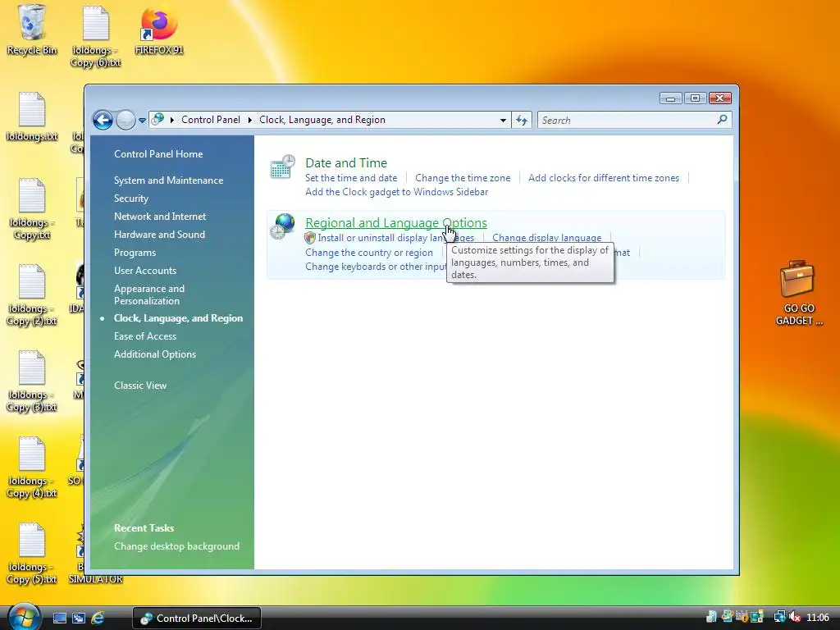The width and height of the screenshot is (840, 630).
Task: Open Ease of Access category
Action: click(145, 336)
